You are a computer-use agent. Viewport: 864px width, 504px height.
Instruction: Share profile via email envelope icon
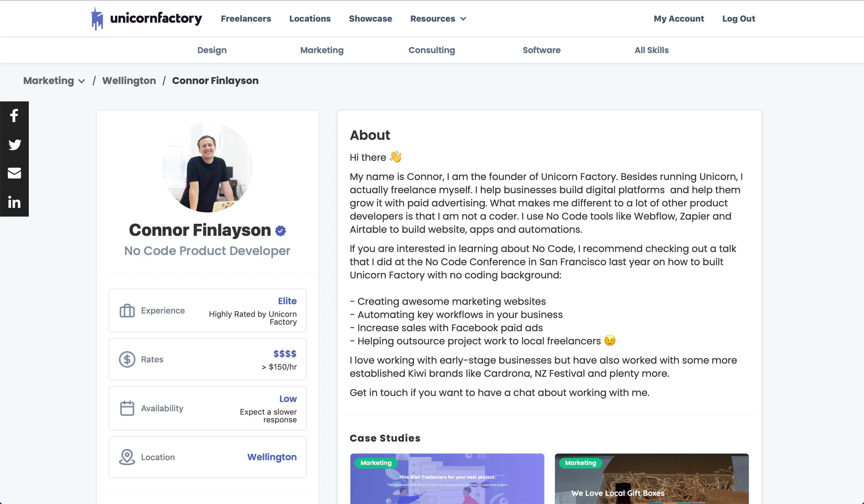click(14, 173)
